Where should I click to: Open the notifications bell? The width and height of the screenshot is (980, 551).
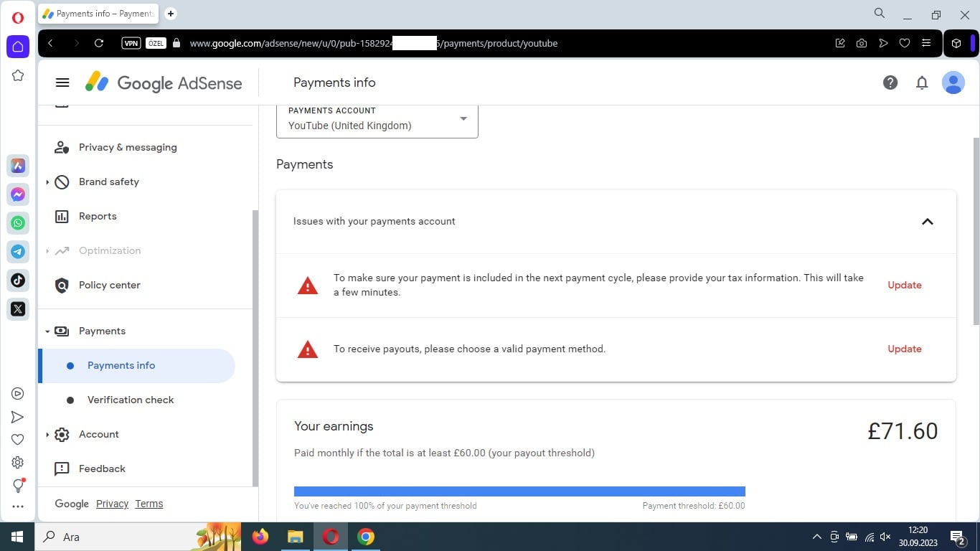point(922,83)
